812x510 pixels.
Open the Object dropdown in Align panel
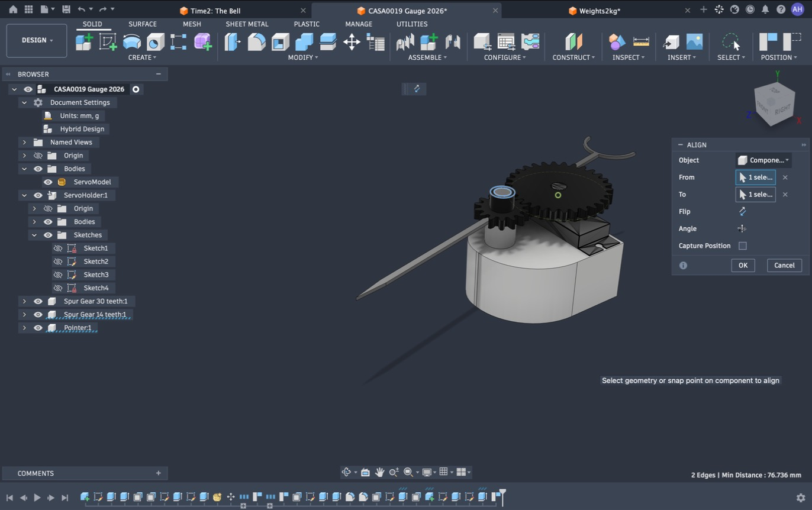(x=763, y=160)
